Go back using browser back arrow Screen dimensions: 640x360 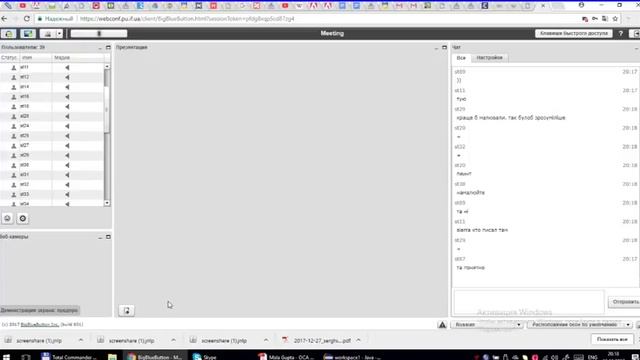[4, 19]
